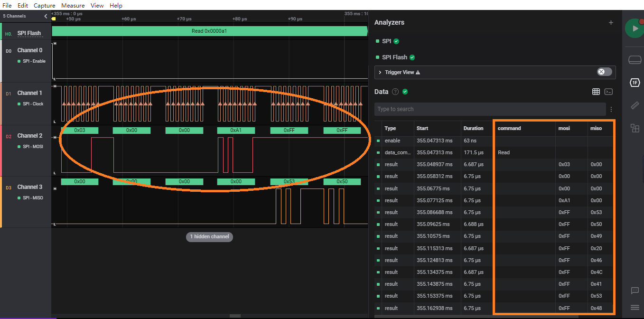Click the yellow timing marker on the time ruler
This screenshot has height=319, width=644.
click(54, 19)
